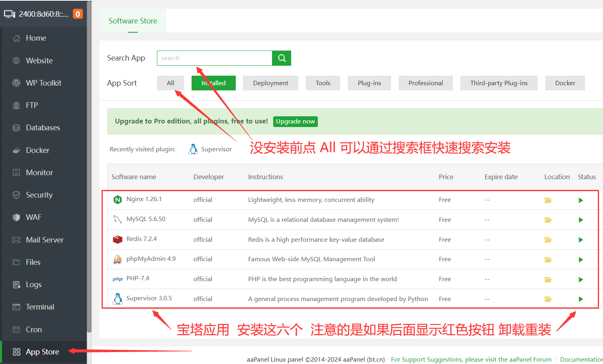Click phpMyAdmin green status play icon
Image resolution: width=603 pixels, height=364 pixels.
click(581, 260)
